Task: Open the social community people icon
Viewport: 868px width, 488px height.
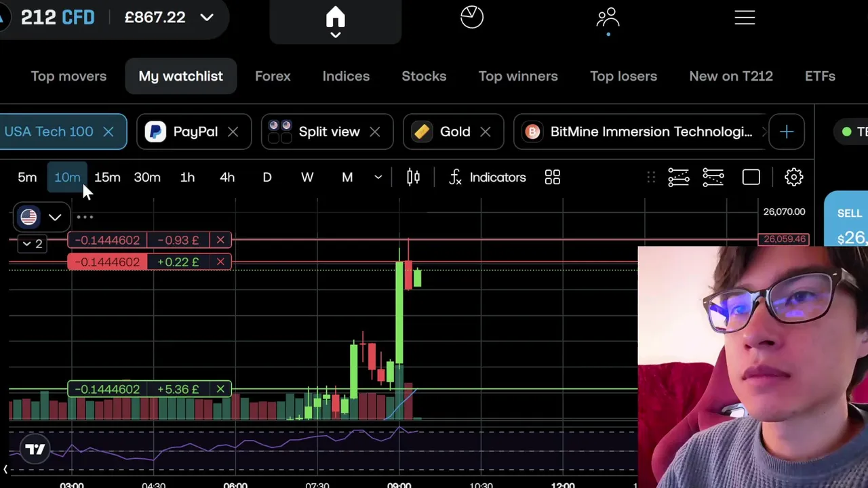Action: pos(608,18)
